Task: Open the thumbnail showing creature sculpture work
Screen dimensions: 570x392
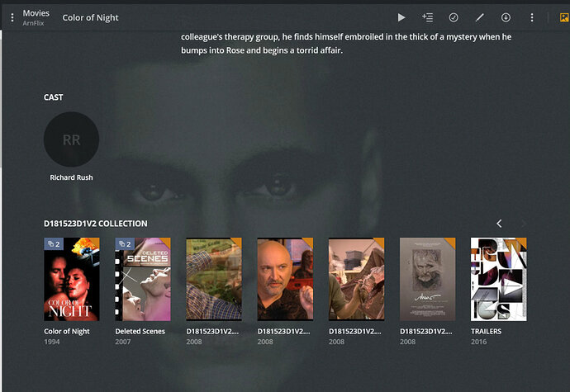Action: pos(357,280)
